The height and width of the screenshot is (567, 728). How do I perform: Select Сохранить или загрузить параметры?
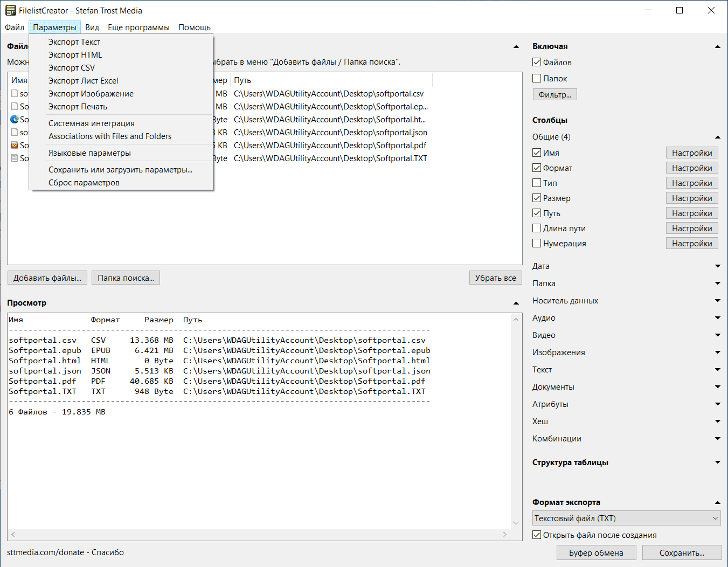[x=121, y=170]
